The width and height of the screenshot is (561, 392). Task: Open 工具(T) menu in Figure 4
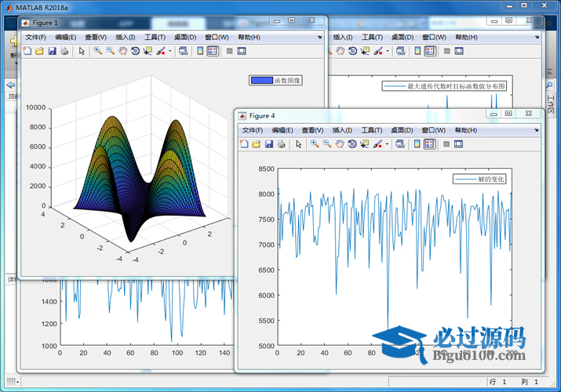pos(373,130)
